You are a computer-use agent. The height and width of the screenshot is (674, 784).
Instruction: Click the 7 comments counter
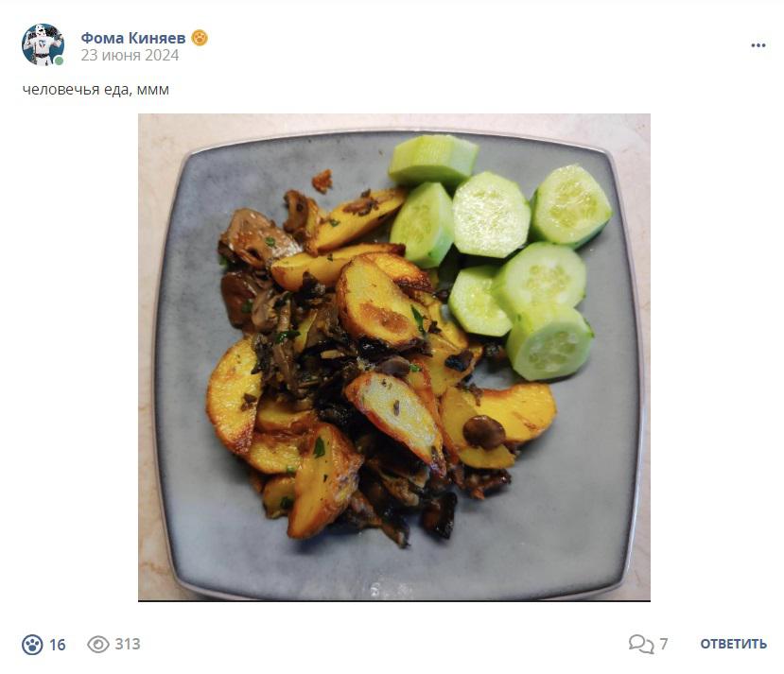pyautogui.click(x=664, y=644)
